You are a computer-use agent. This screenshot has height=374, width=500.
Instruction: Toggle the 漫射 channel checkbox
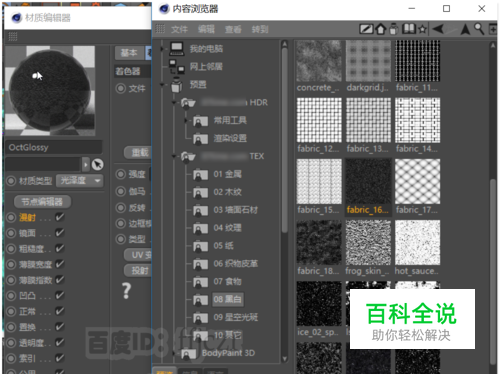[60, 217]
